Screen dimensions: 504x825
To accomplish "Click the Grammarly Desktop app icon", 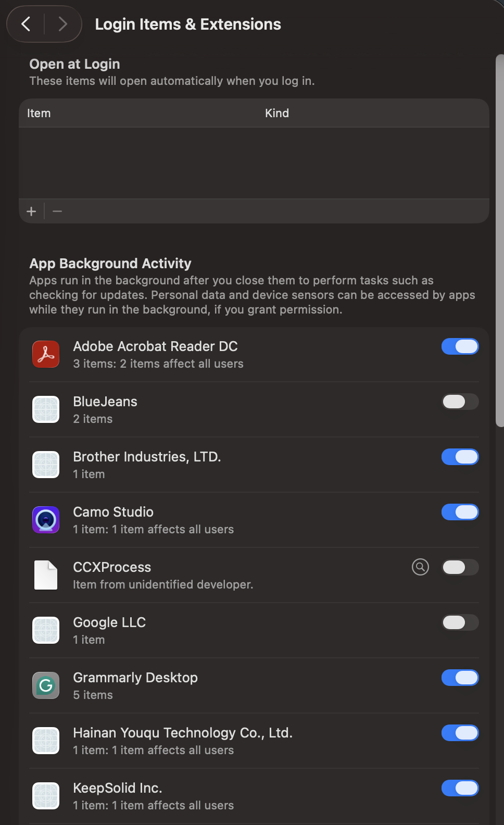I will [46, 685].
